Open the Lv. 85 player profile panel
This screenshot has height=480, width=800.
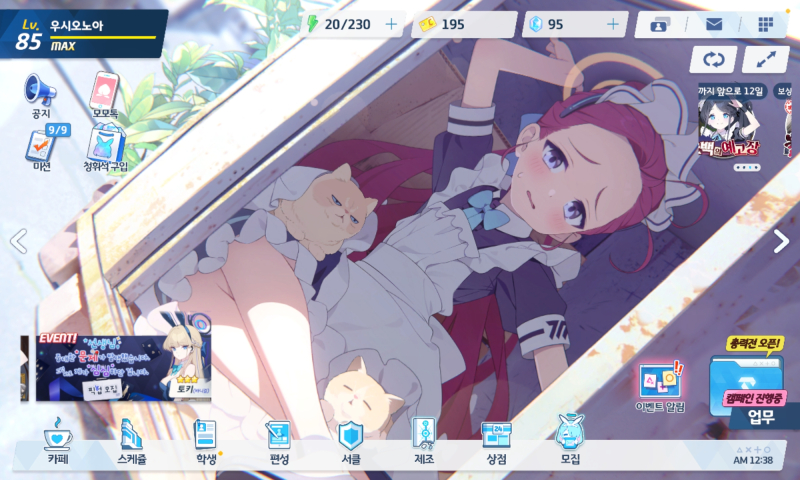(85, 30)
